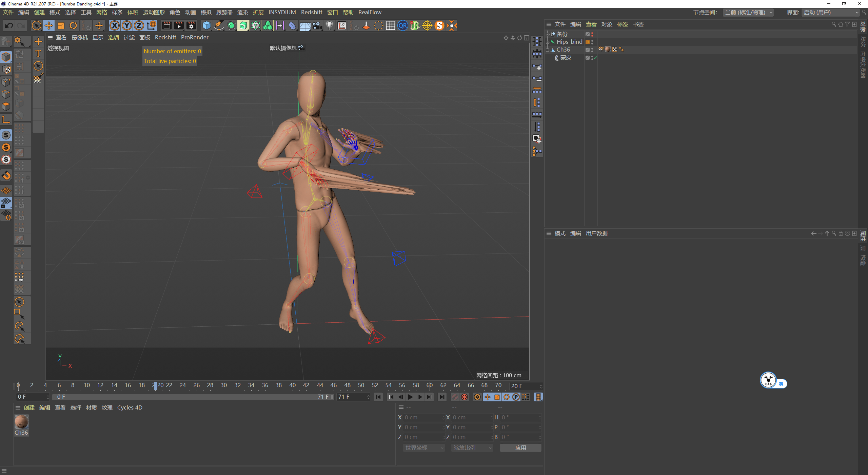The image size is (868, 475).
Task: Disable the Parameter record toggle near the timeline
Action: click(x=516, y=397)
